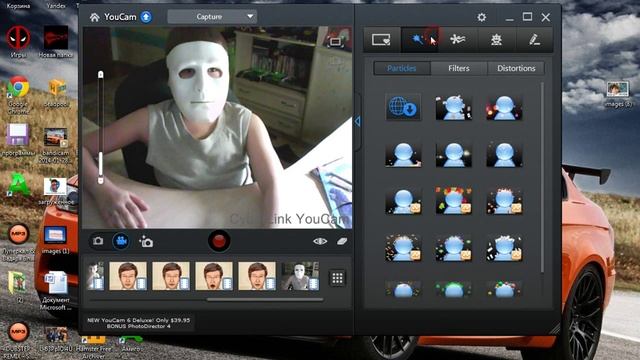The image size is (640, 360).
Task: Open Документ Microsoft desktop file
Action: (x=56, y=290)
